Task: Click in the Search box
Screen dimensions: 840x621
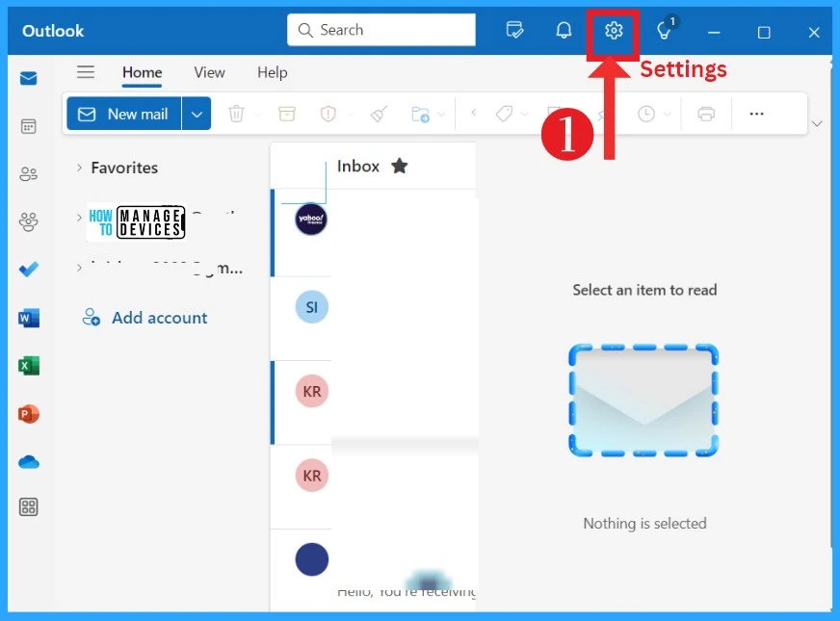Action: (x=381, y=30)
